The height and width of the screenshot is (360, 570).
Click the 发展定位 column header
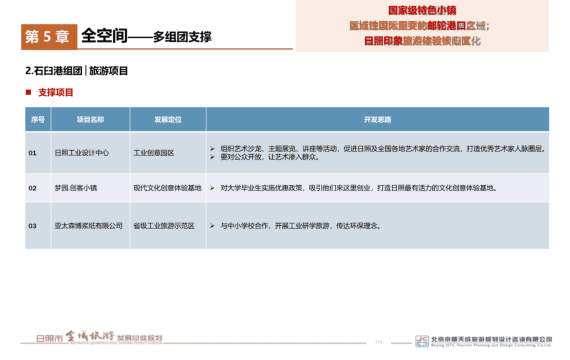pyautogui.click(x=168, y=119)
